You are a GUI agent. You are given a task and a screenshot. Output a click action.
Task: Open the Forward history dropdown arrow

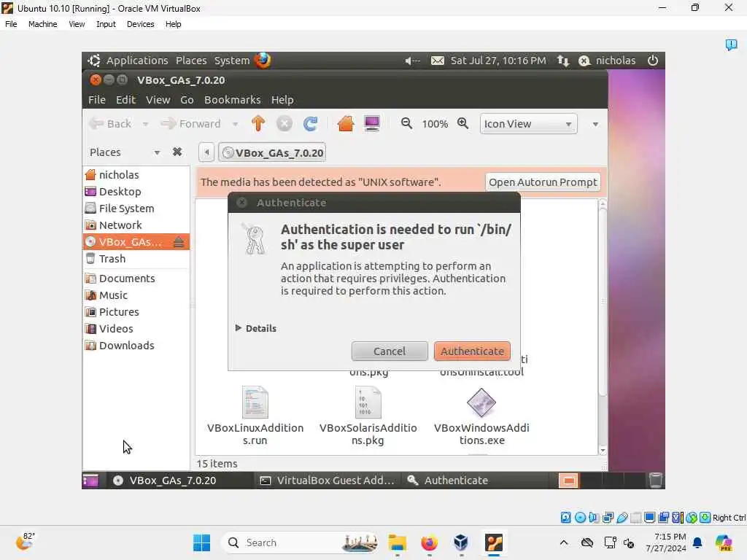[x=235, y=124]
